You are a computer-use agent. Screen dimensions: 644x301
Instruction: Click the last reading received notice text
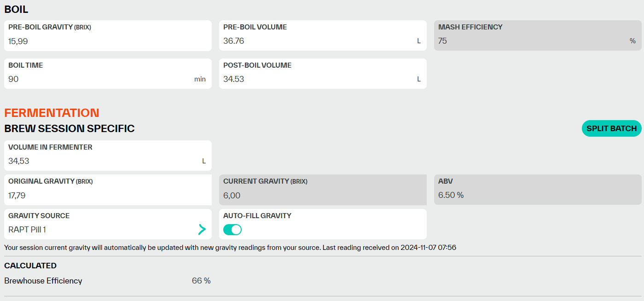click(x=230, y=248)
